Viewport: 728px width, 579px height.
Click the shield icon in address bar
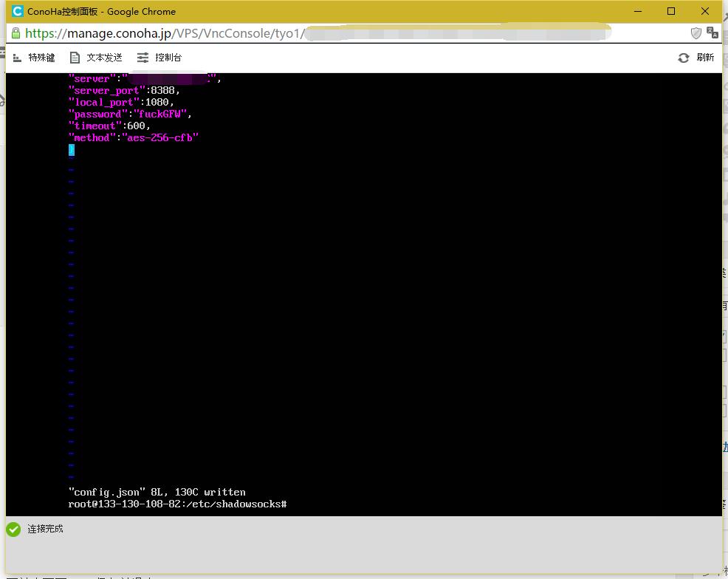696,33
